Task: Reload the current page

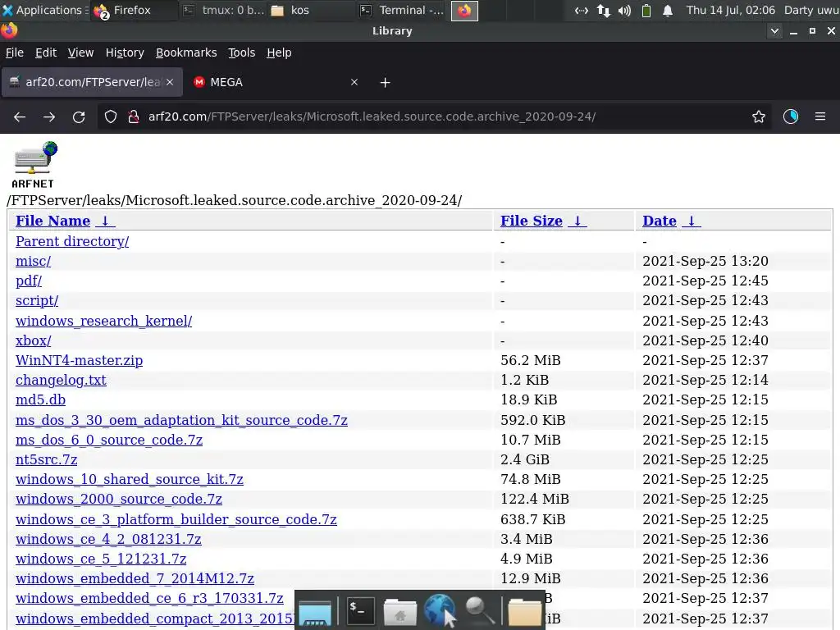Action: (x=79, y=116)
